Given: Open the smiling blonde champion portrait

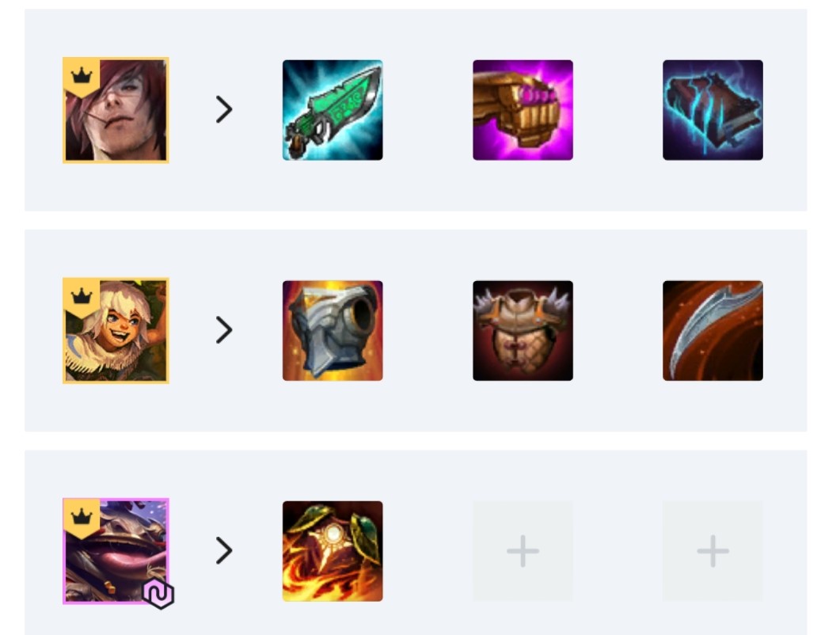Looking at the screenshot, I should tap(116, 331).
